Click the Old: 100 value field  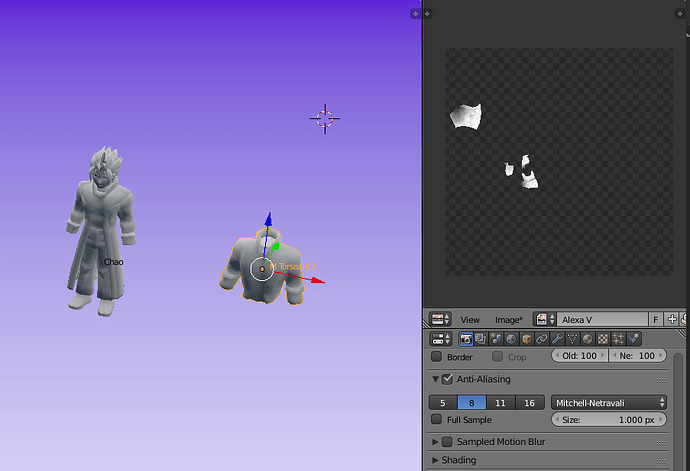click(x=580, y=356)
